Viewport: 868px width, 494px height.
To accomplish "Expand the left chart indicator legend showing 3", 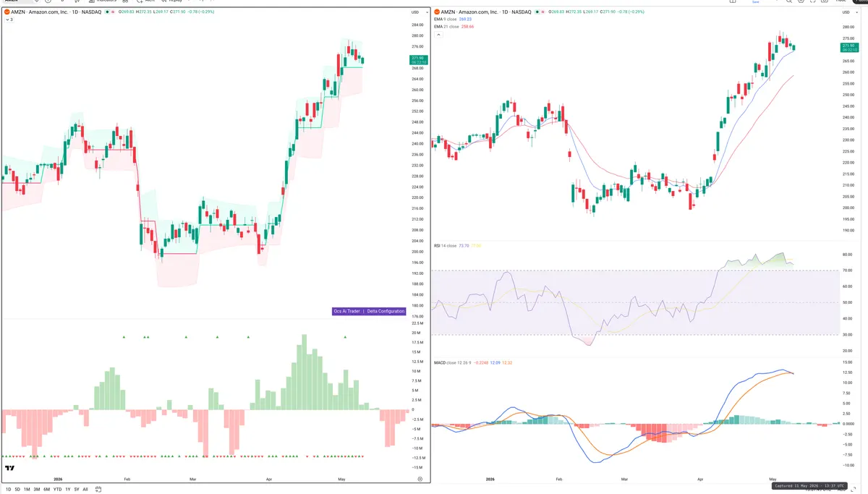I will (9, 20).
